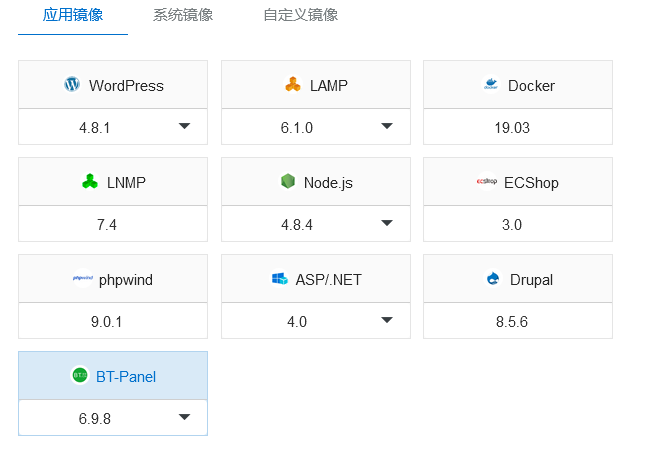Switch to the 系统镜像 tab
This screenshot has width=649, height=452.
(183, 15)
